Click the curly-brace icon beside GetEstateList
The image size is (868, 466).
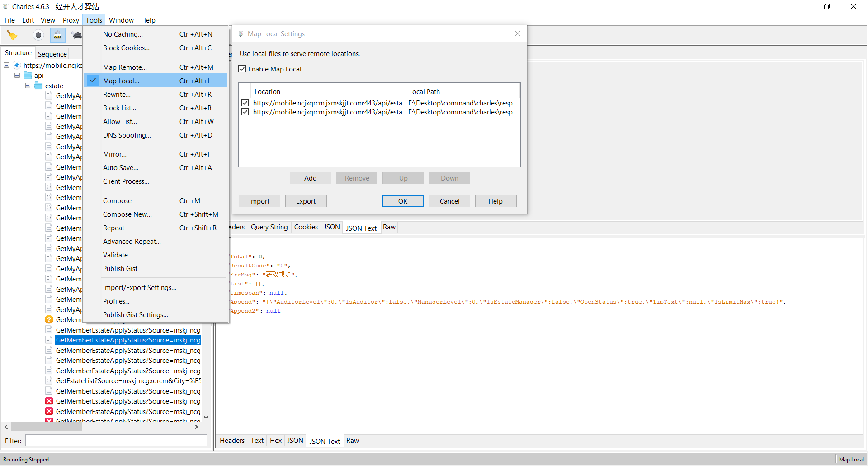coord(49,381)
